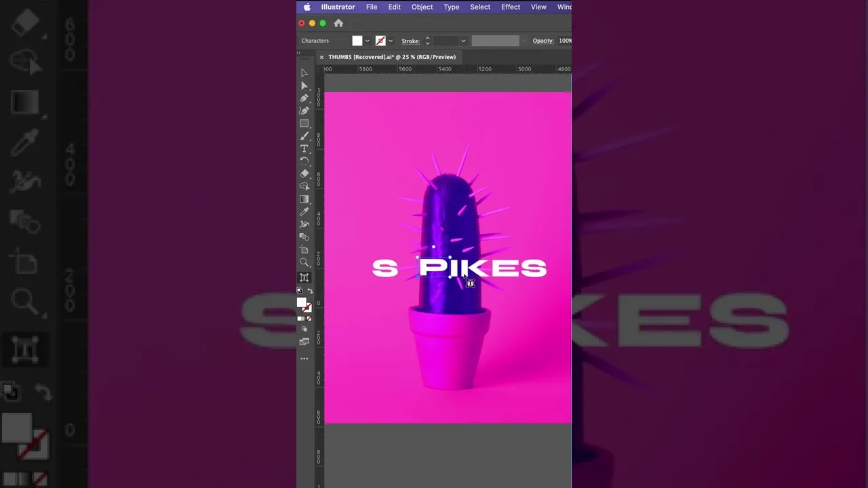Click the white Fill box in toolbar
Screen dimensions: 868x488
click(x=302, y=302)
